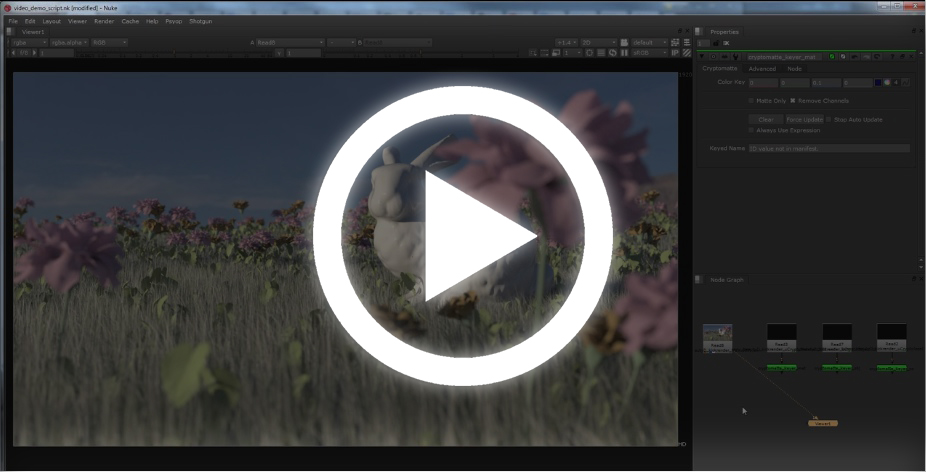The height and width of the screenshot is (472, 926).
Task: Open the sRGB viewer process dropdown
Action: pos(649,53)
